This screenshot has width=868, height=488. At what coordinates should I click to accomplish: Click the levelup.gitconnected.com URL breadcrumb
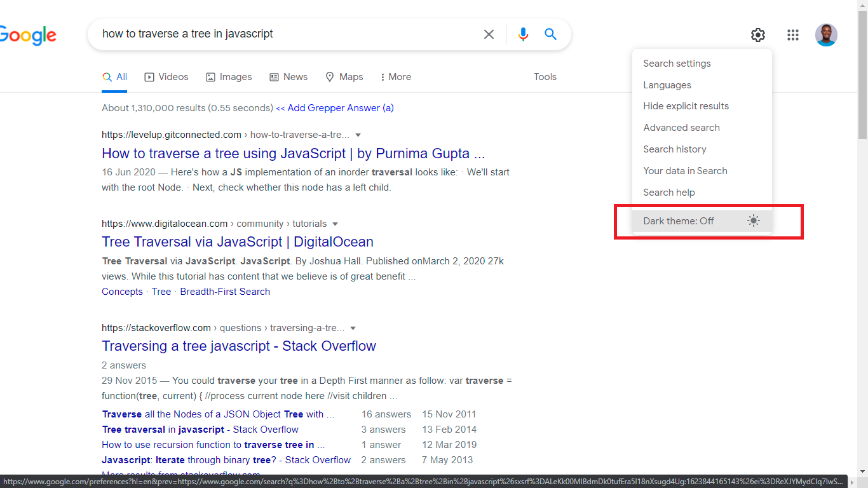[x=226, y=135]
